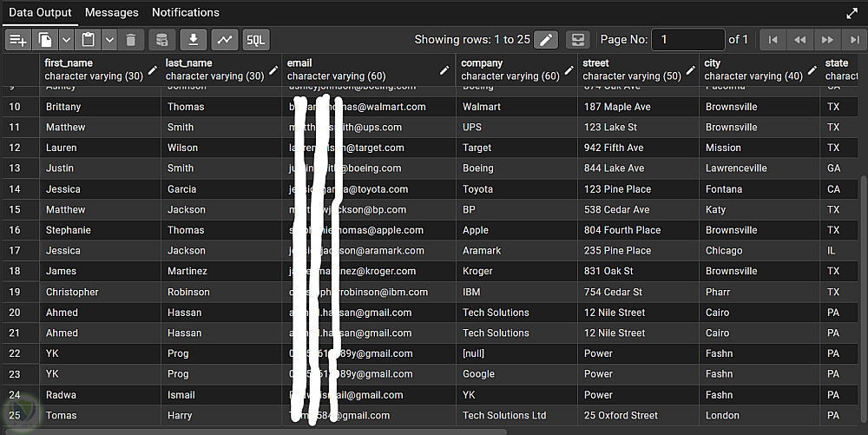Image resolution: width=868 pixels, height=435 pixels.
Task: Click the company cell 'Aramark'
Action: [516, 251]
